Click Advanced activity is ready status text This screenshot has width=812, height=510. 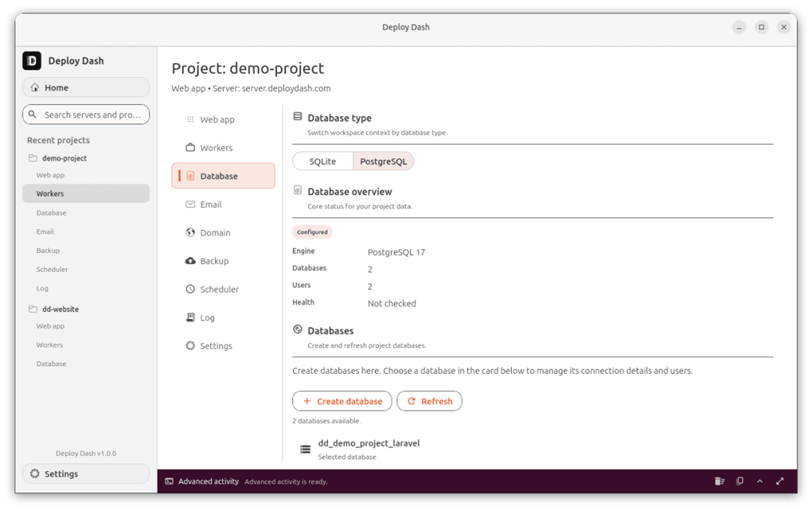coord(286,481)
